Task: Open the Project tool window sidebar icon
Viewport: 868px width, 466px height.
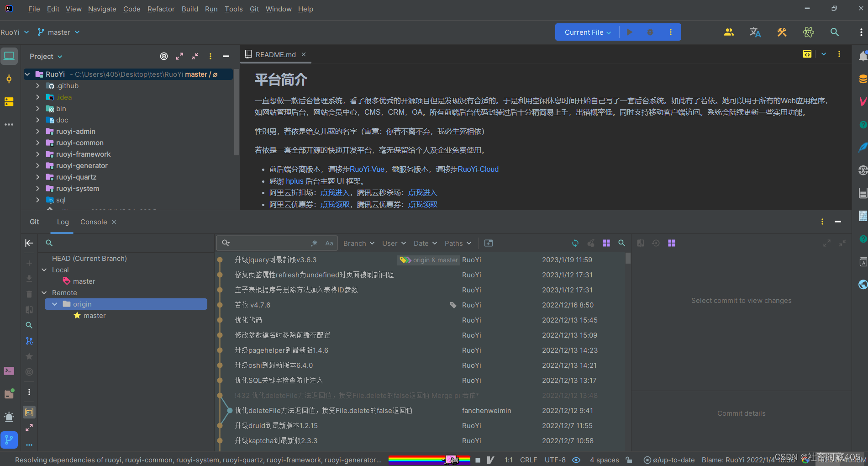Action: pyautogui.click(x=9, y=56)
